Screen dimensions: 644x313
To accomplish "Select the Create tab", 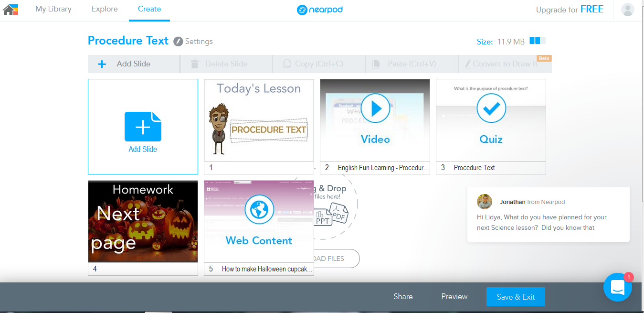I will (149, 9).
